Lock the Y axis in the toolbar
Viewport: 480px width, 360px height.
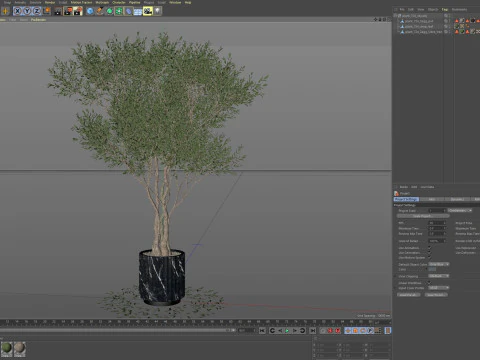tap(27, 11)
